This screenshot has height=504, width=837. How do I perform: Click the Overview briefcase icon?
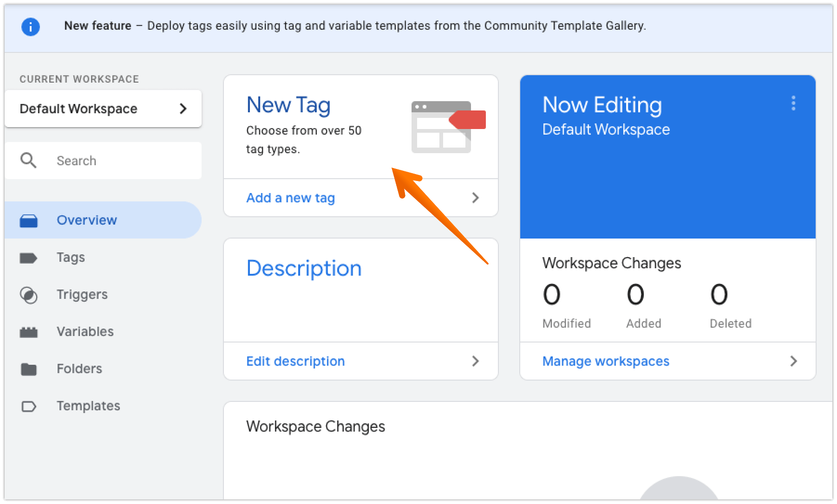pos(29,220)
